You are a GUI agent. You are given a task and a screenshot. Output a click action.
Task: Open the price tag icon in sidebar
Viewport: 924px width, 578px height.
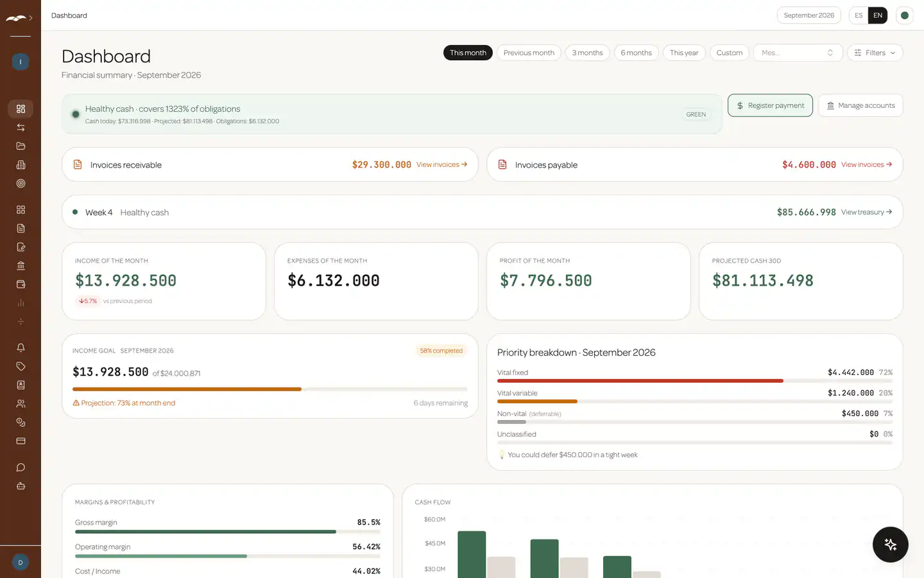(x=21, y=366)
